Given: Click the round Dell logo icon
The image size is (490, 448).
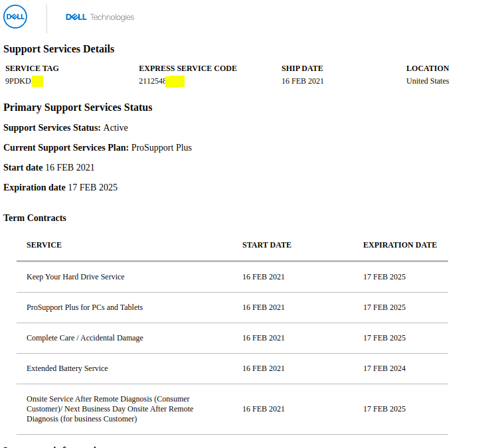Looking at the screenshot, I should click(15, 17).
